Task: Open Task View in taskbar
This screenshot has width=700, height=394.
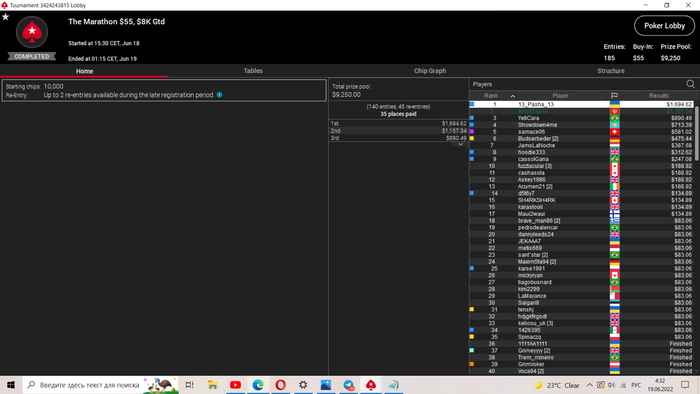Action: [x=189, y=385]
